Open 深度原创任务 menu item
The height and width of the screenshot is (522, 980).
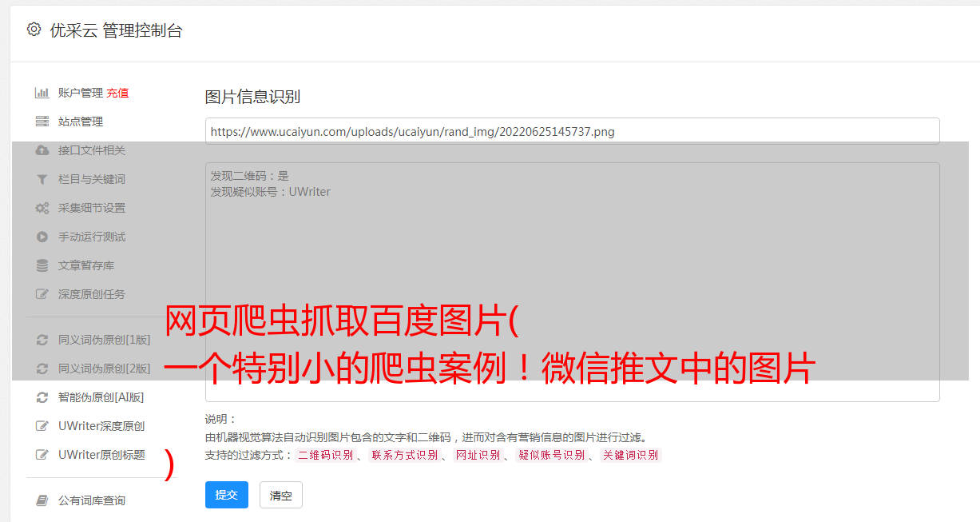pyautogui.click(x=92, y=294)
